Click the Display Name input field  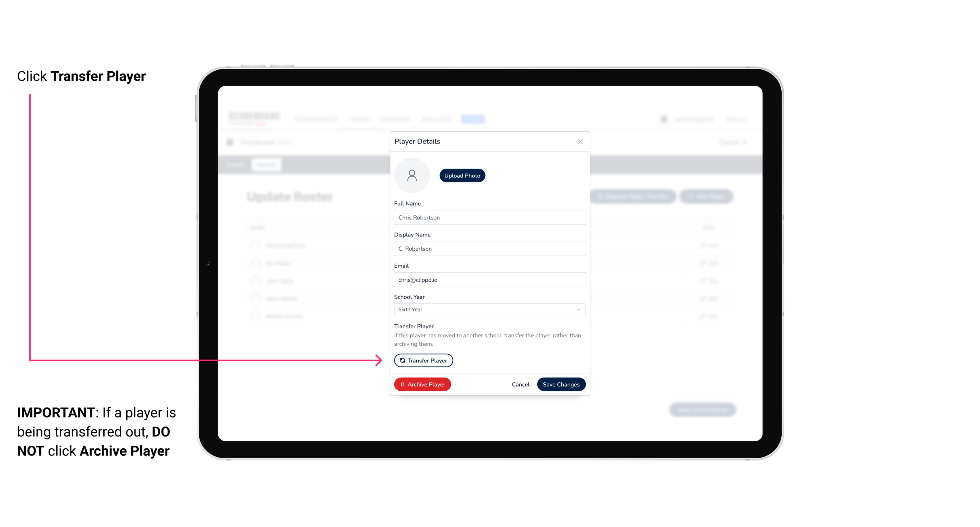(490, 248)
